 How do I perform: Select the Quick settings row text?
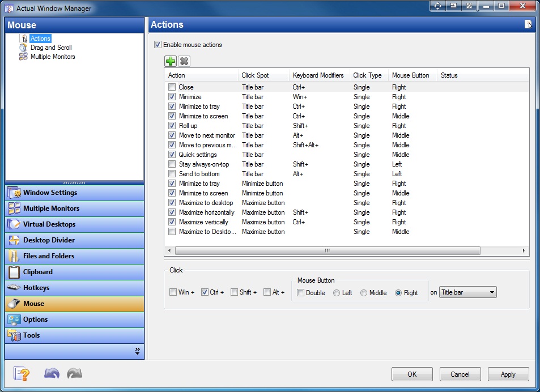point(198,155)
